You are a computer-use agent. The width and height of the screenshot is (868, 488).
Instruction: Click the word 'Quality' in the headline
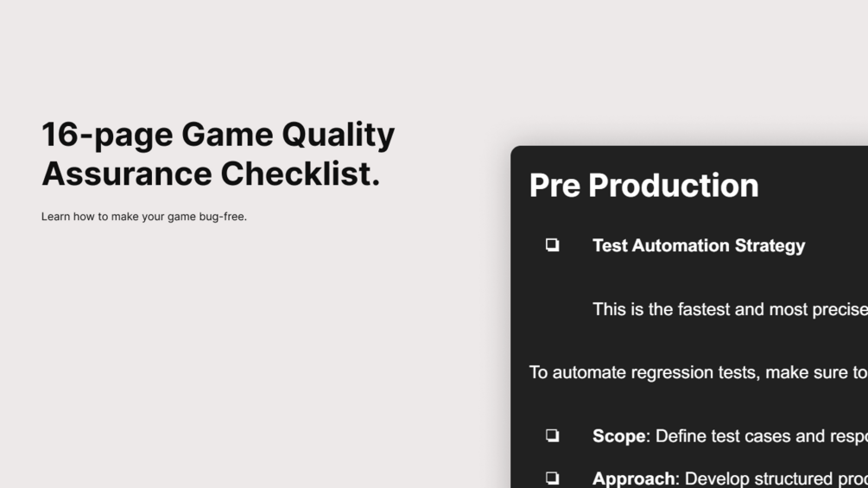339,135
